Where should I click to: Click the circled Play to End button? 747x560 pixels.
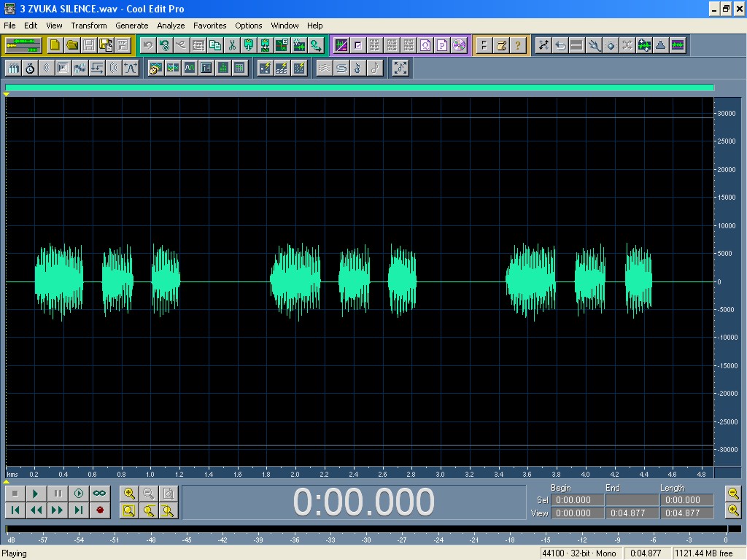click(x=79, y=494)
